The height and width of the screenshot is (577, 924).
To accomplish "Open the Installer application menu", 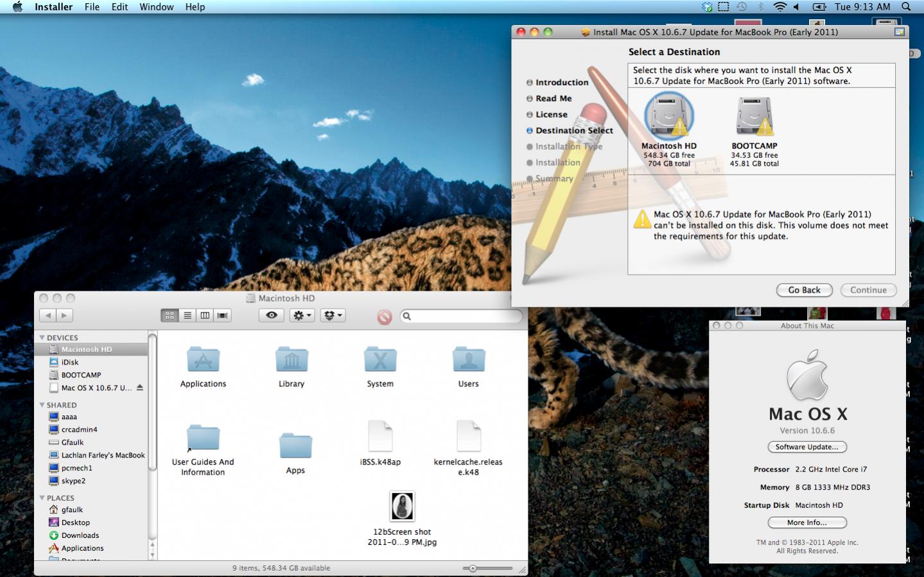I will click(53, 7).
